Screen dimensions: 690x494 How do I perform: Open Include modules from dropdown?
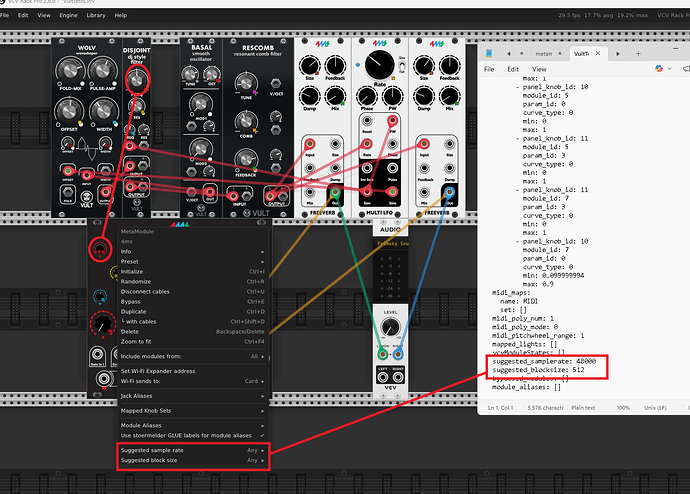click(x=193, y=356)
